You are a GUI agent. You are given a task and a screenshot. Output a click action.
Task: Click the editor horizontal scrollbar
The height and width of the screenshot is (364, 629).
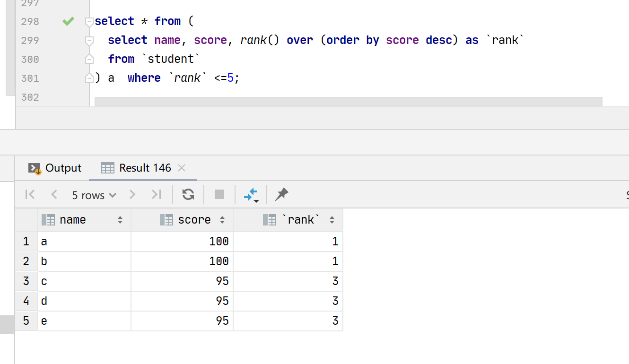click(348, 102)
